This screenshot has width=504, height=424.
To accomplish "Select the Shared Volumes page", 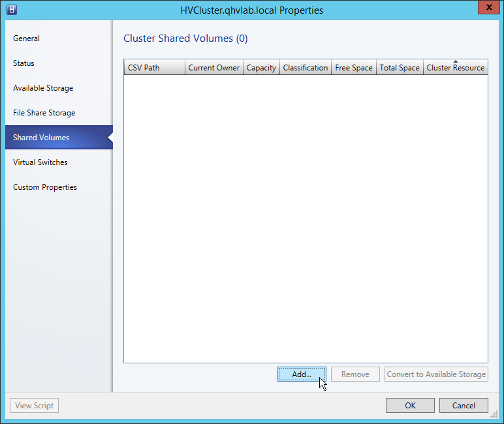I will click(41, 138).
